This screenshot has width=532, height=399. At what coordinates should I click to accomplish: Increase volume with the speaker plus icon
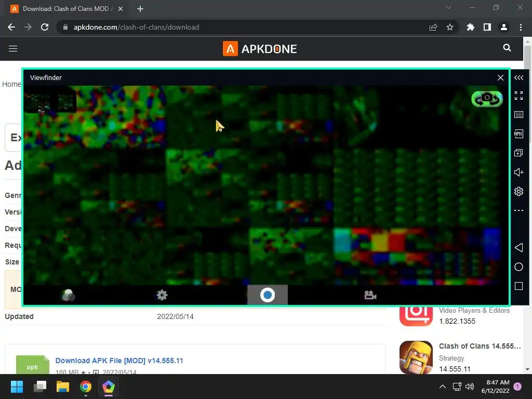[x=518, y=172]
